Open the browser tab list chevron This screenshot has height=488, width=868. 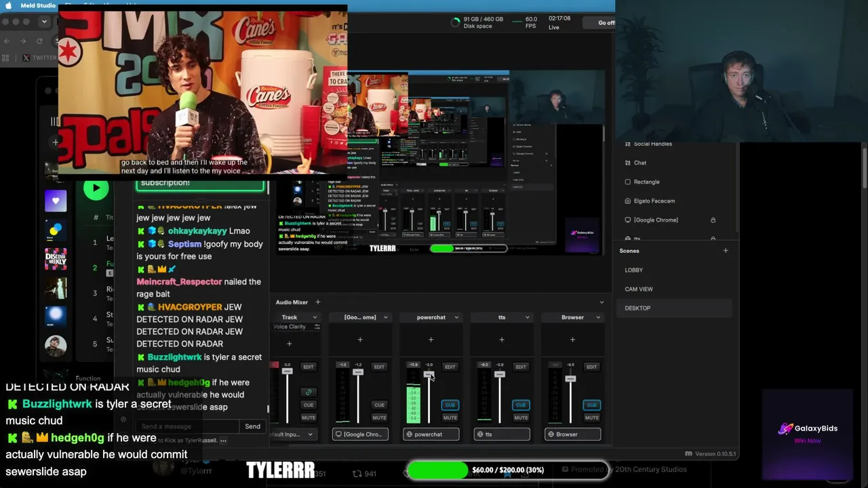[x=44, y=22]
